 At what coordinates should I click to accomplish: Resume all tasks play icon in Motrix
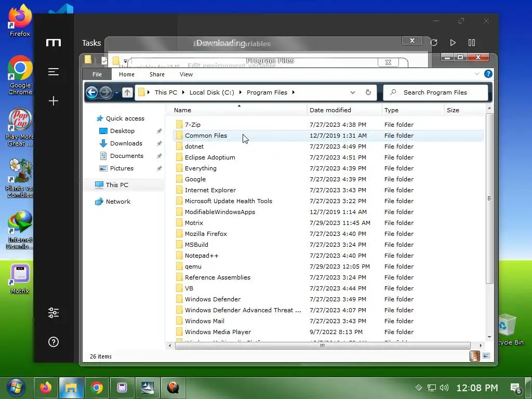pos(453,43)
